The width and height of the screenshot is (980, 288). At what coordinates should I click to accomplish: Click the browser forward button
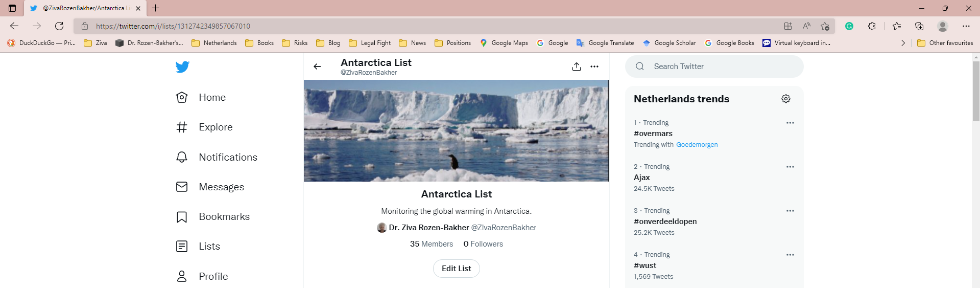(x=37, y=26)
